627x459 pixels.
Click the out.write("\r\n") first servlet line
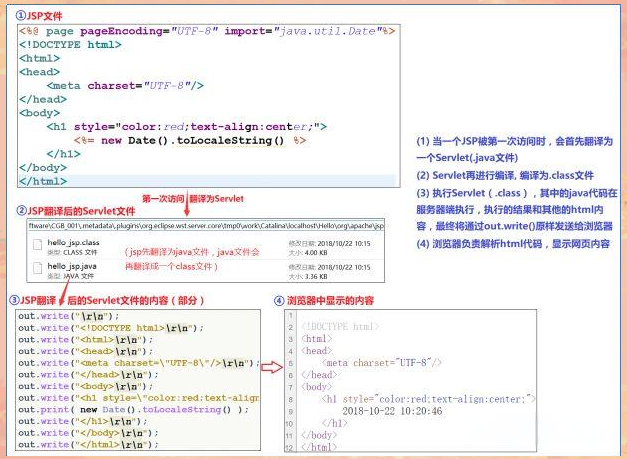point(68,316)
